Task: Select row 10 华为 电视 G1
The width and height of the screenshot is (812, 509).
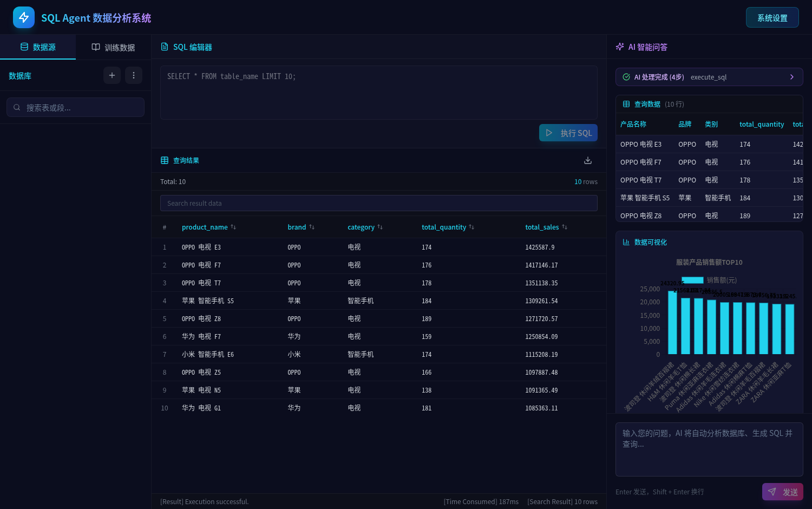Action: (379, 408)
